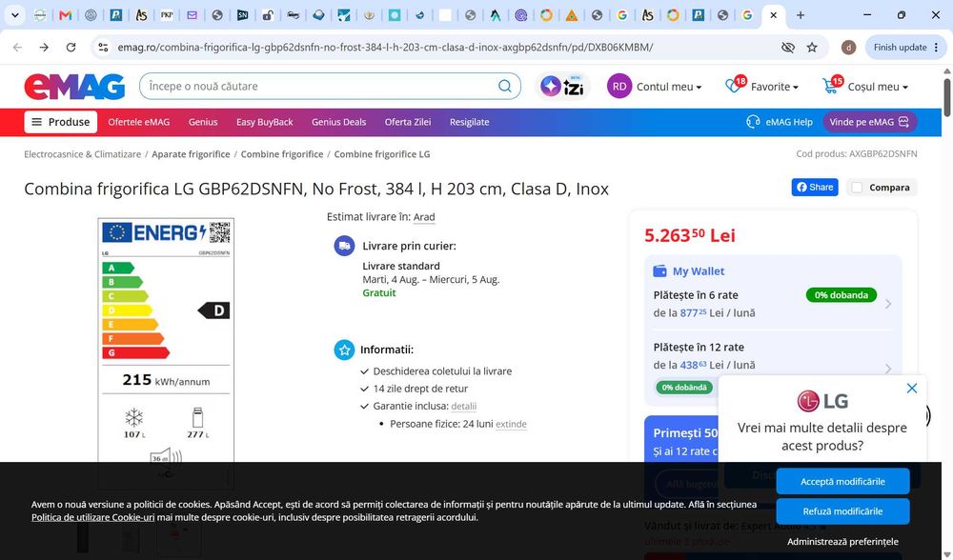This screenshot has width=953, height=560.
Task: Bookmark this page with star icon
Action: 812,48
